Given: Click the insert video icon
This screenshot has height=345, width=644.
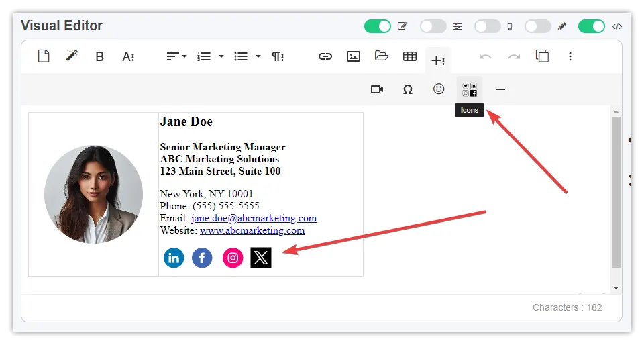Looking at the screenshot, I should tap(377, 89).
